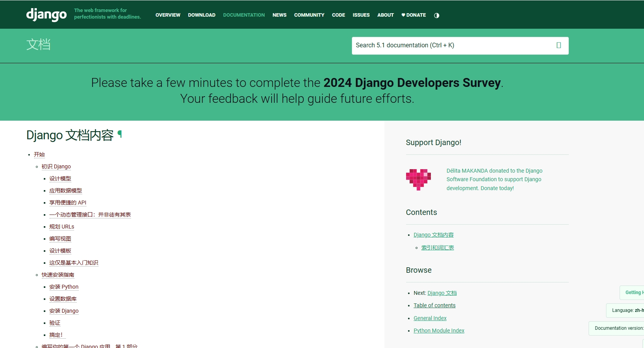
Task: Expand the Documentation version selector
Action: tap(616, 328)
